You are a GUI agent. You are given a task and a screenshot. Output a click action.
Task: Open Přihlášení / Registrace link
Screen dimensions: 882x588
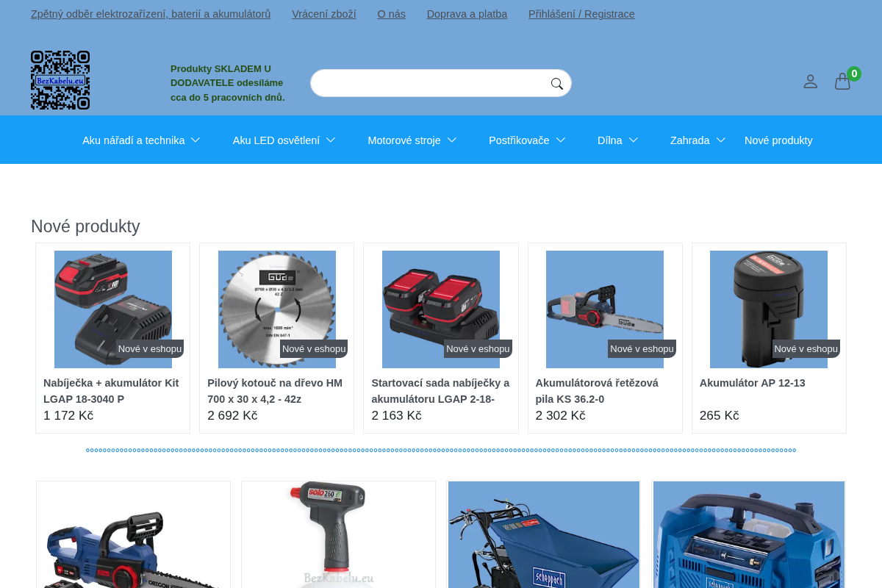581,14
